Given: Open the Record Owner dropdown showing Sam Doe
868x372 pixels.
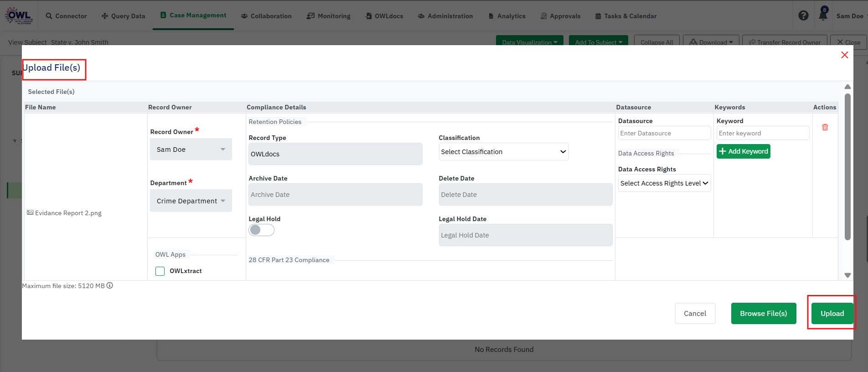Looking at the screenshot, I should point(191,149).
